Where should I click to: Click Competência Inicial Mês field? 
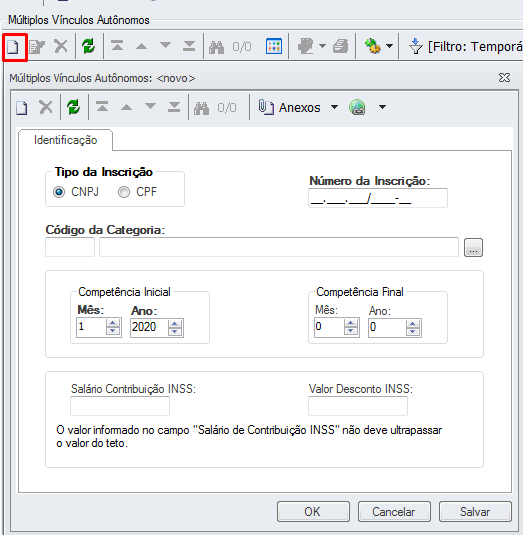[91, 328]
